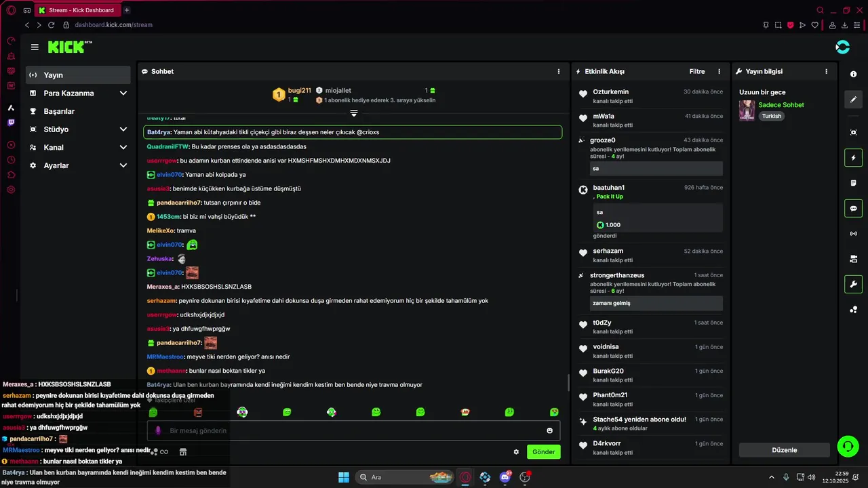Click purple microphone icon in message box
The height and width of the screenshot is (488, 868).
158,430
